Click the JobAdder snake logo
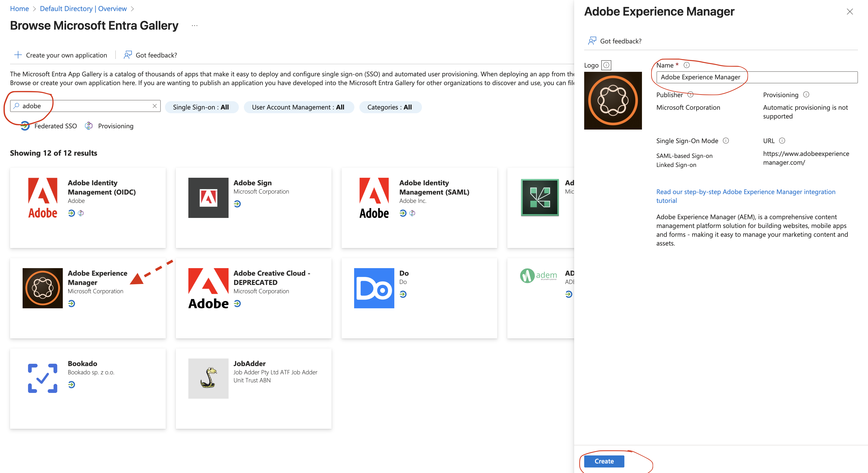 (208, 378)
